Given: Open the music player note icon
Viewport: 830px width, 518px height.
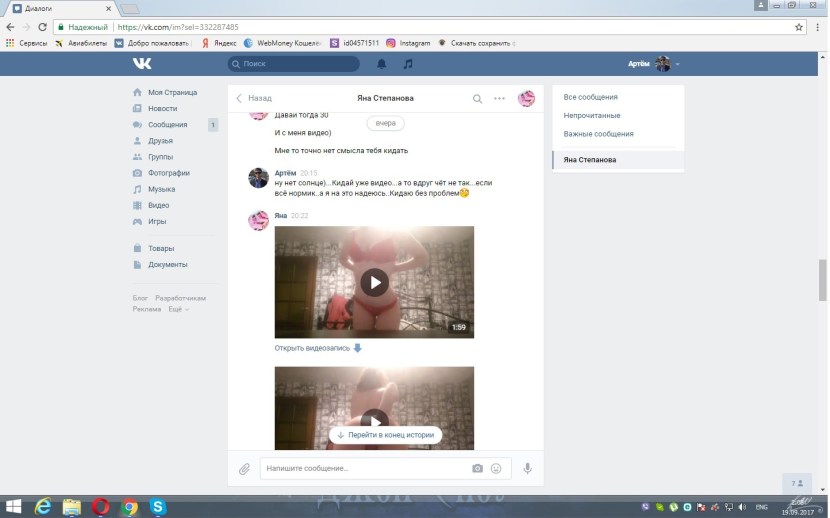Looking at the screenshot, I should [407, 64].
